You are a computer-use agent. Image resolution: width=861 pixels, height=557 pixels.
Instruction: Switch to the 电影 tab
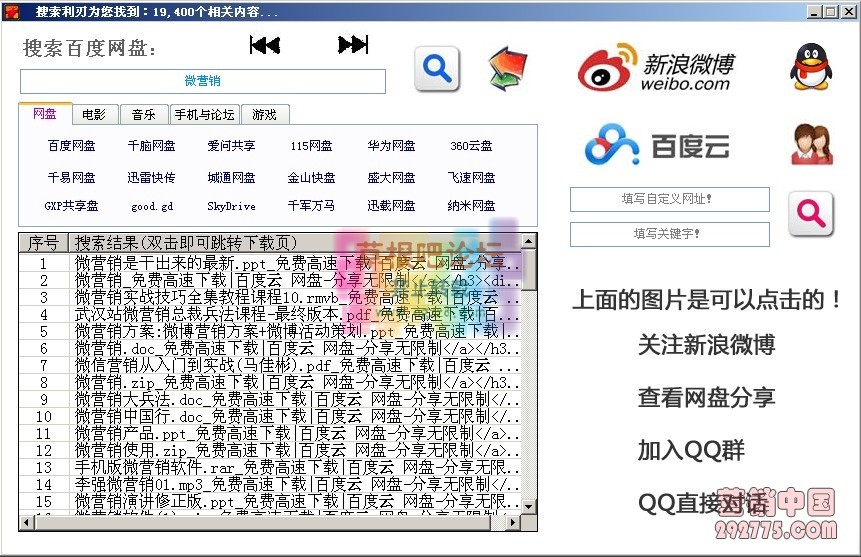coord(94,114)
